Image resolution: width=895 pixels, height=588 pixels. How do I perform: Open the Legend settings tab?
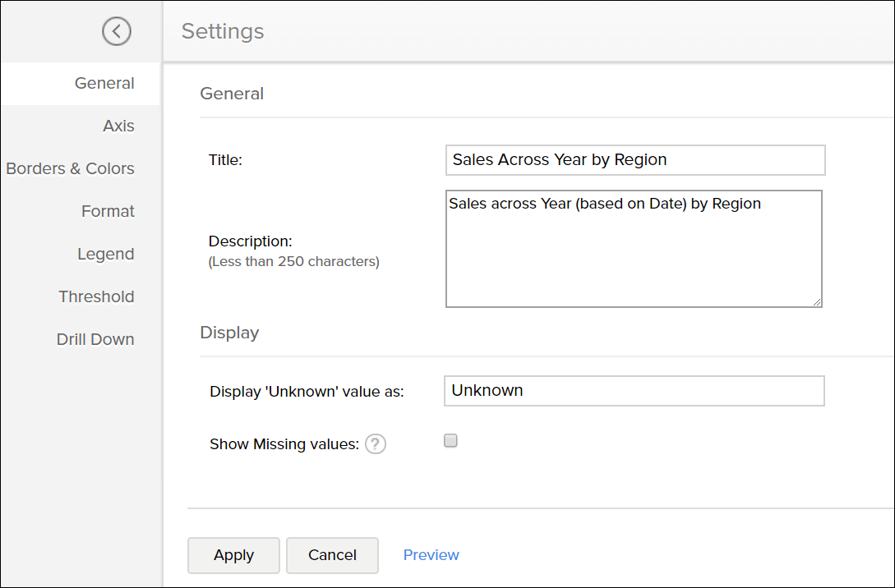tap(105, 254)
